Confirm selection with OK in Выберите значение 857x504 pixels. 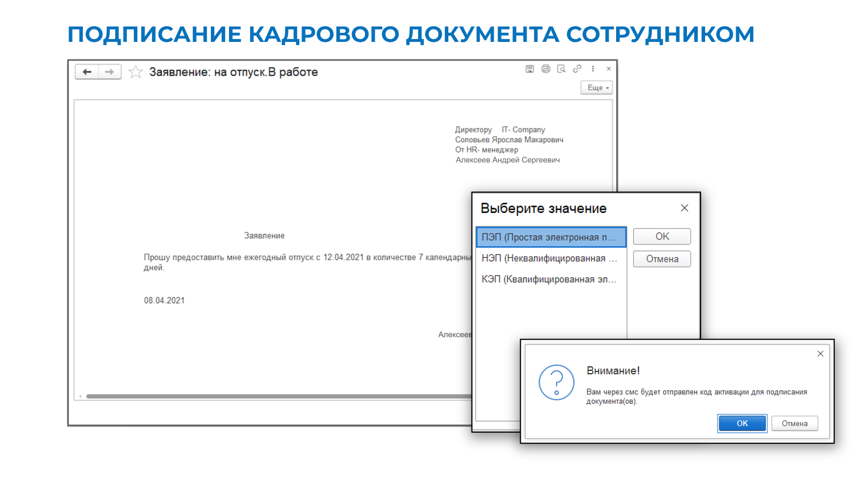[x=662, y=236]
